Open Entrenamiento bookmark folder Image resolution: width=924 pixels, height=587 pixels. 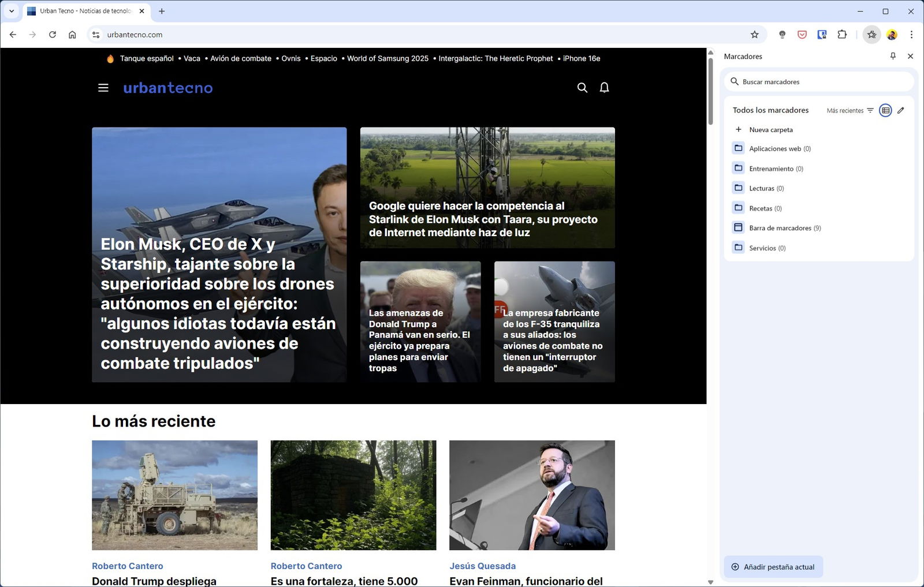point(819,169)
